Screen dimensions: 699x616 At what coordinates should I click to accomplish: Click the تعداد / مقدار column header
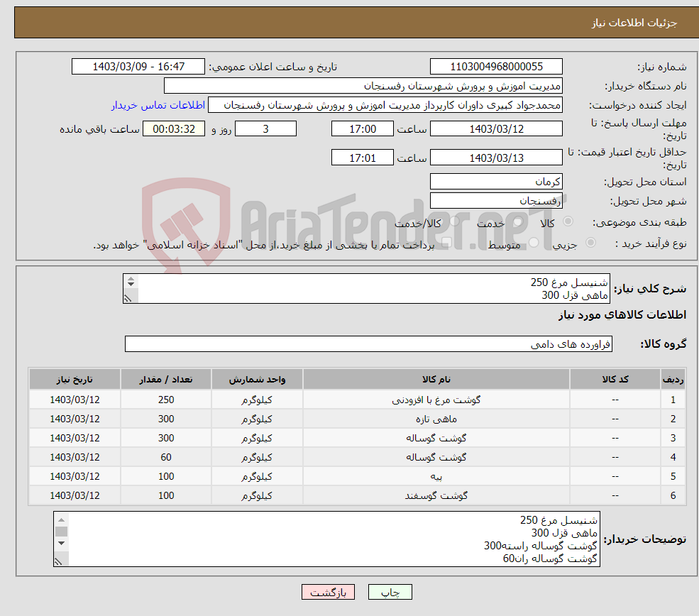click(166, 379)
